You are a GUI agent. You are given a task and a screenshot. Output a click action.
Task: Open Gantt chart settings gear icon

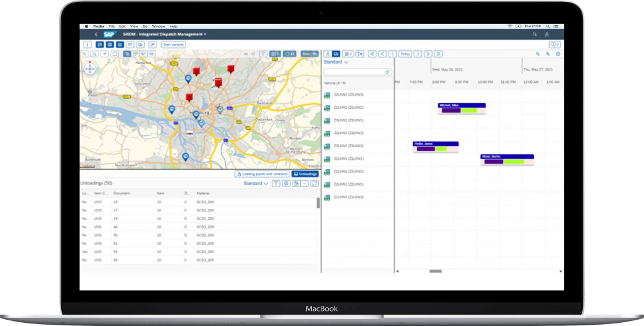[557, 54]
